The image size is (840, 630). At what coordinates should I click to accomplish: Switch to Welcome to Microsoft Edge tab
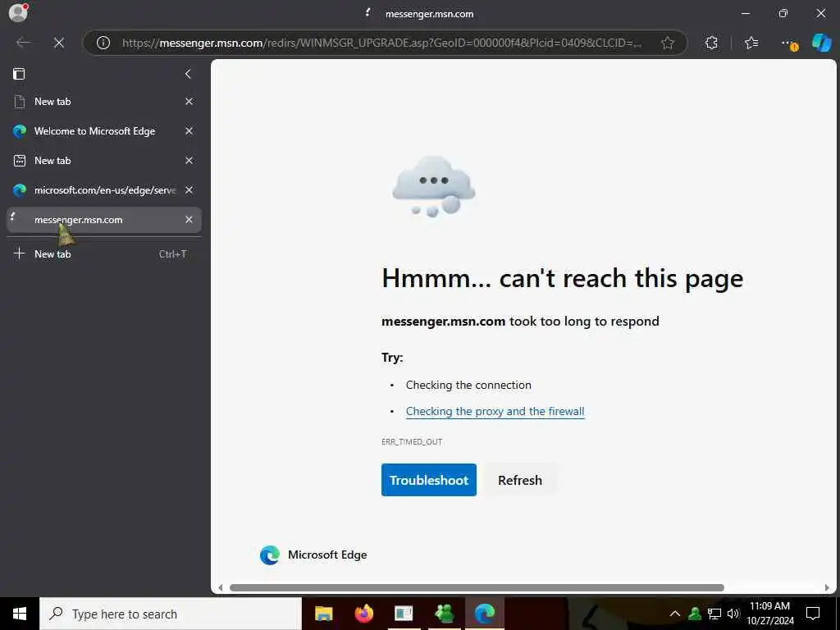pyautogui.click(x=104, y=131)
